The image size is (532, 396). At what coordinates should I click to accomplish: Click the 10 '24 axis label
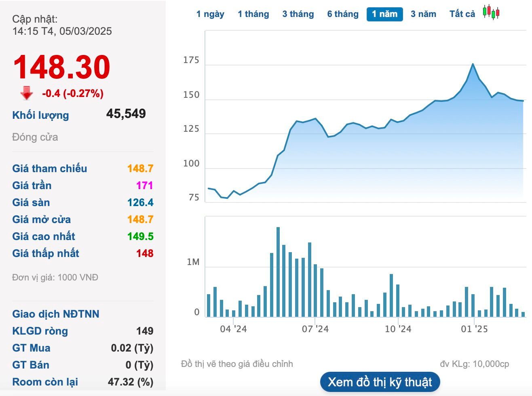(x=398, y=329)
